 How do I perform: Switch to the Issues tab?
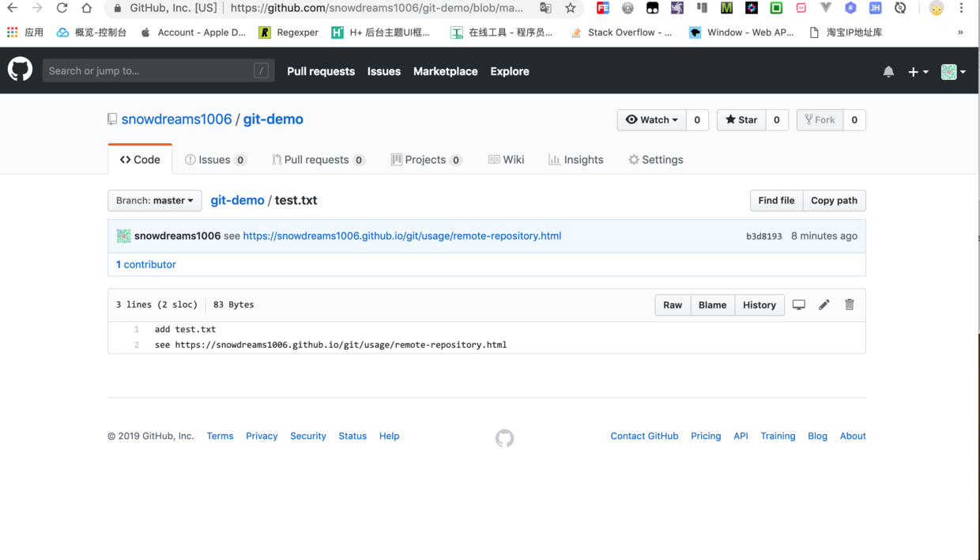click(215, 159)
